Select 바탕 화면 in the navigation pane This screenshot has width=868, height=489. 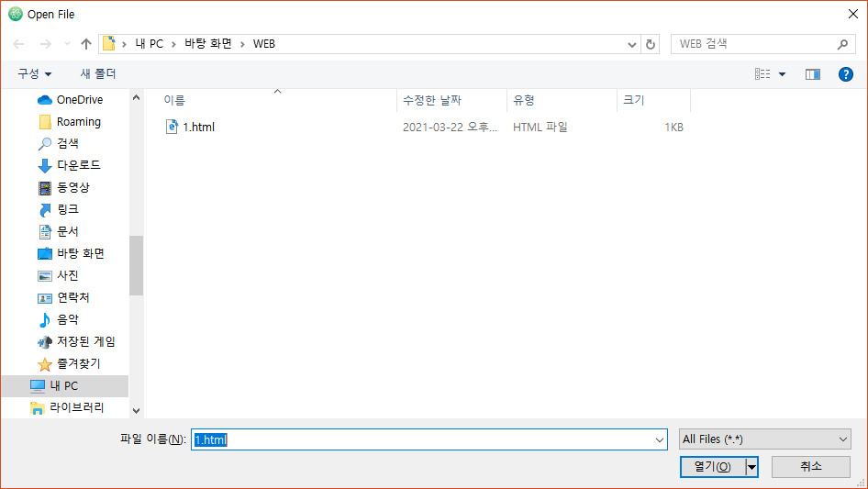coord(71,253)
